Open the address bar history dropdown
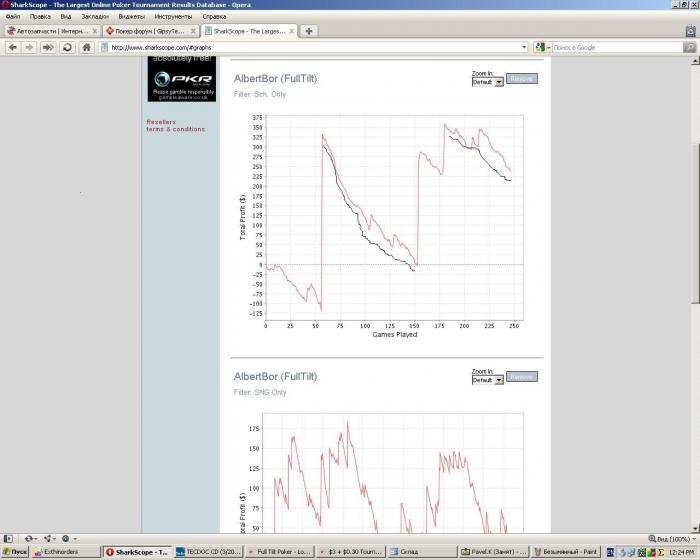This screenshot has width=700, height=560. click(x=524, y=47)
